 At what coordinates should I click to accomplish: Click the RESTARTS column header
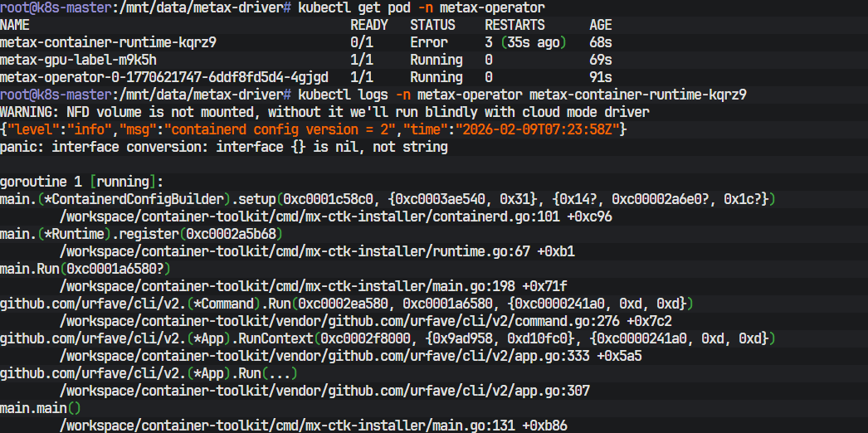click(x=514, y=25)
